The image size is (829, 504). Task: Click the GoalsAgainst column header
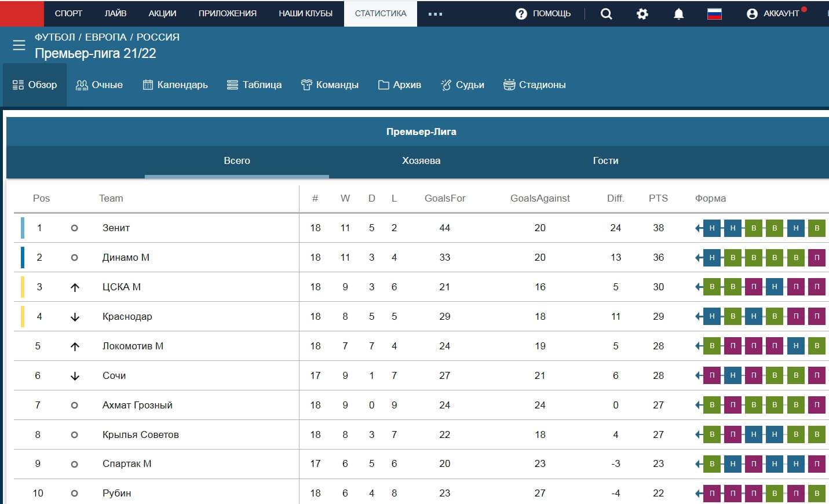pyautogui.click(x=540, y=199)
